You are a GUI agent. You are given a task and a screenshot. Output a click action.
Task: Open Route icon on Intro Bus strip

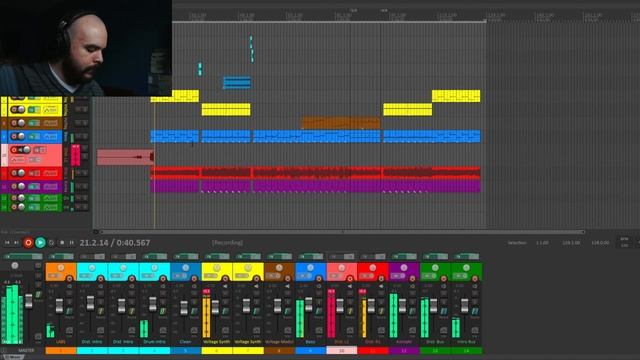475,311
